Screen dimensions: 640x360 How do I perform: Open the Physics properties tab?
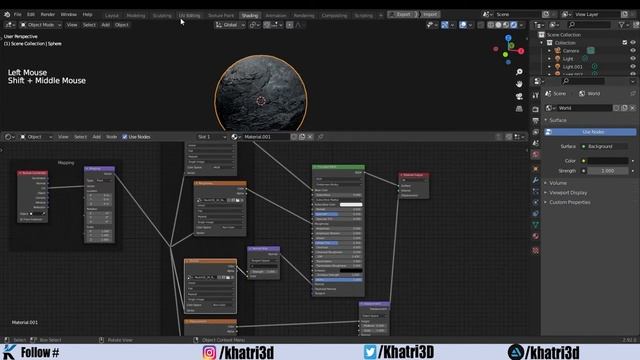536,202
